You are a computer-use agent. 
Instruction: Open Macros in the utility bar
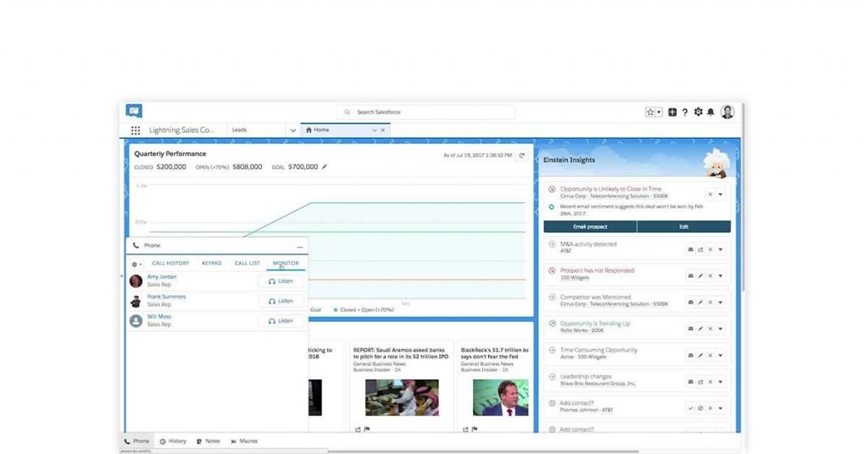point(244,441)
